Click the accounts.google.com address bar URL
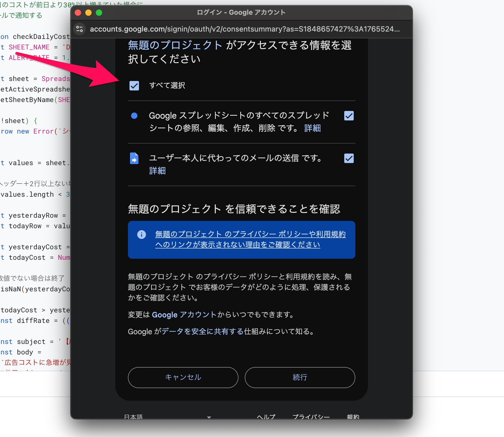504x437 pixels. (245, 29)
